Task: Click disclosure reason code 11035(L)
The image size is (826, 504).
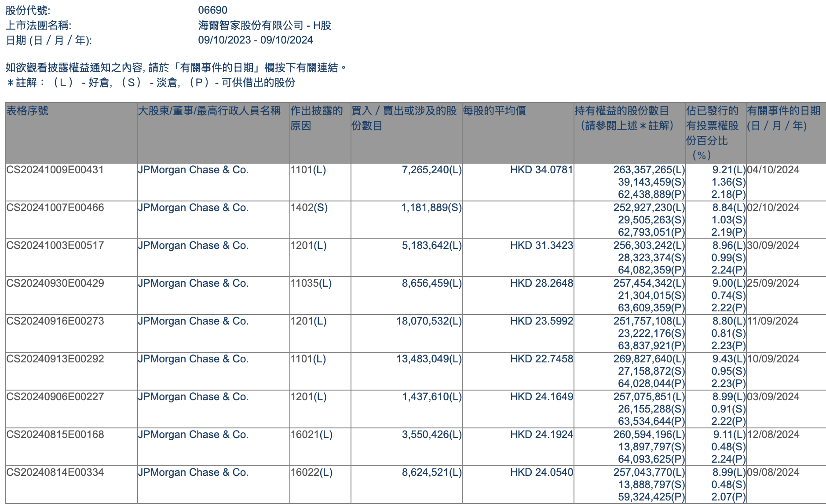Action: (x=311, y=283)
